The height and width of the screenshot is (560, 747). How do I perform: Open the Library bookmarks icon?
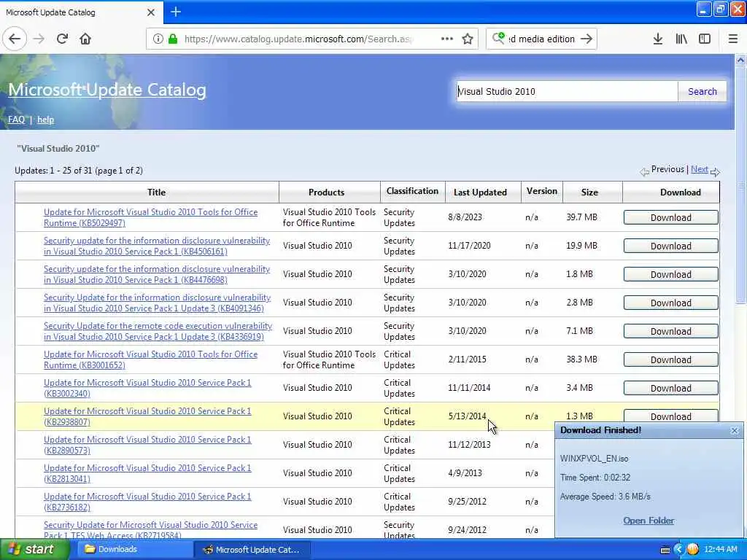[x=681, y=39]
